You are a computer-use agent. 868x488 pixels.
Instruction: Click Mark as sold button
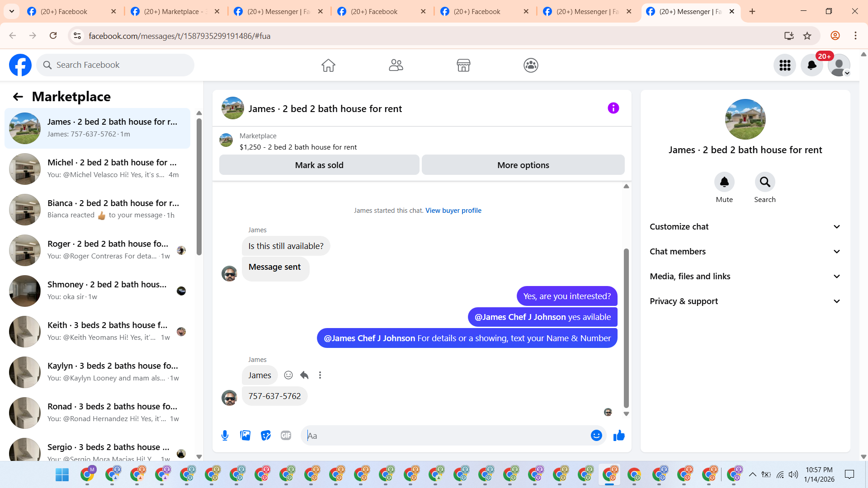tap(319, 165)
